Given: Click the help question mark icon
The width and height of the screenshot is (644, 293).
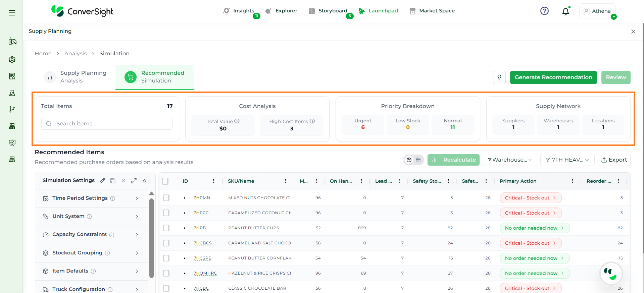Looking at the screenshot, I should point(544,11).
